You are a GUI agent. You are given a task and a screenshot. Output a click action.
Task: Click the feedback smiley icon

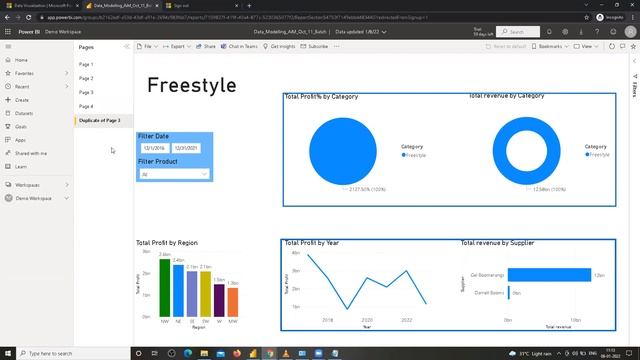coord(613,32)
